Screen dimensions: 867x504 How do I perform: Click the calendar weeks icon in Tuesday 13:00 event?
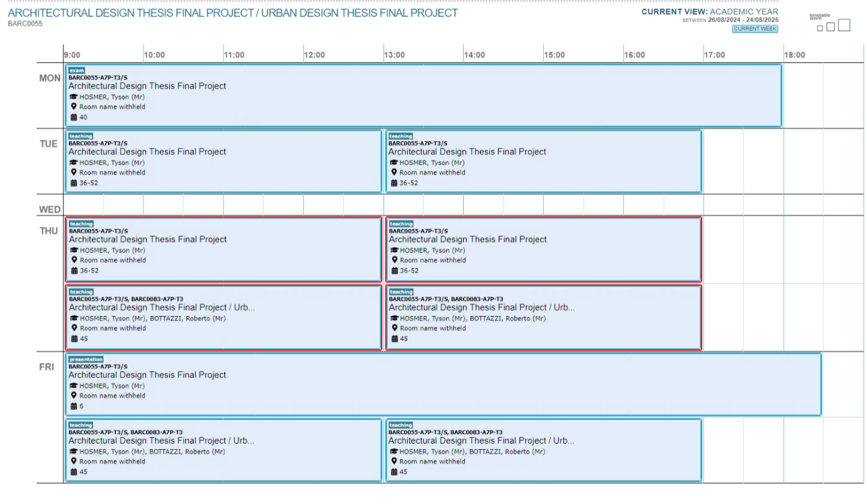[393, 183]
